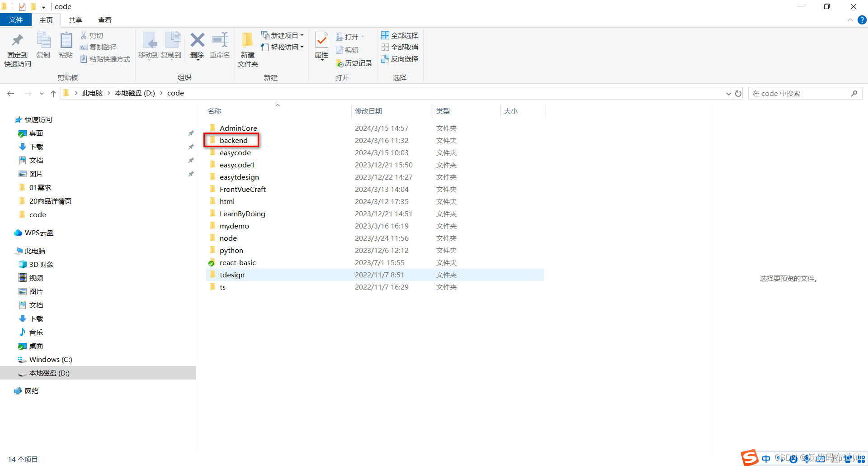
Task: Click the search magnifier icon
Action: coord(854,93)
